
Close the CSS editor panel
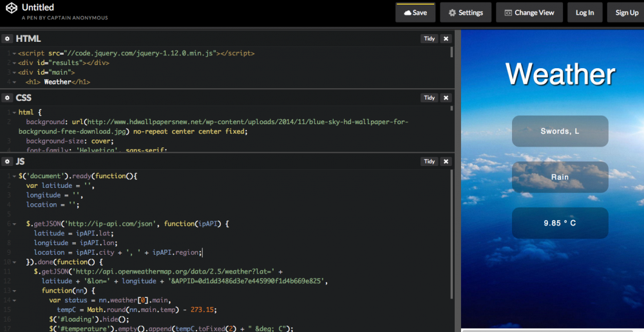[x=446, y=98]
